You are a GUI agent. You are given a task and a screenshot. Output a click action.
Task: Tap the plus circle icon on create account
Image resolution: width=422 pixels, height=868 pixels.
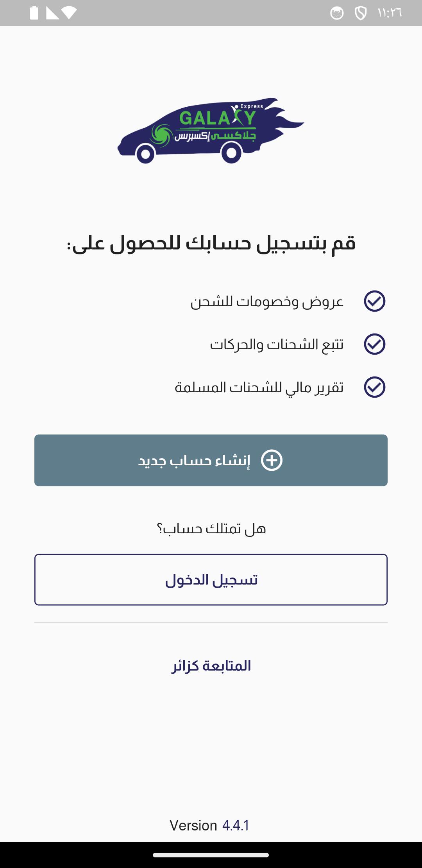(272, 460)
